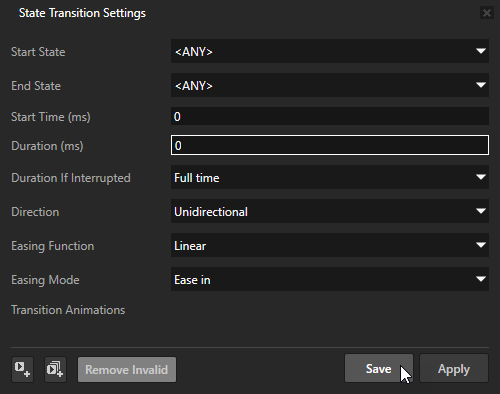Viewport: 500px width, 394px height.
Task: Open the Duration If Interrupted dropdown
Action: [330, 177]
